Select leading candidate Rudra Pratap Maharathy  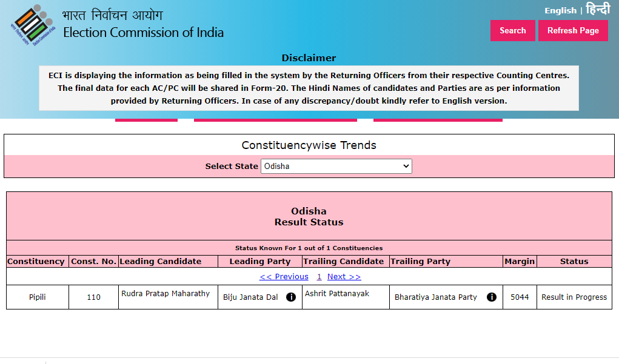pyautogui.click(x=166, y=294)
